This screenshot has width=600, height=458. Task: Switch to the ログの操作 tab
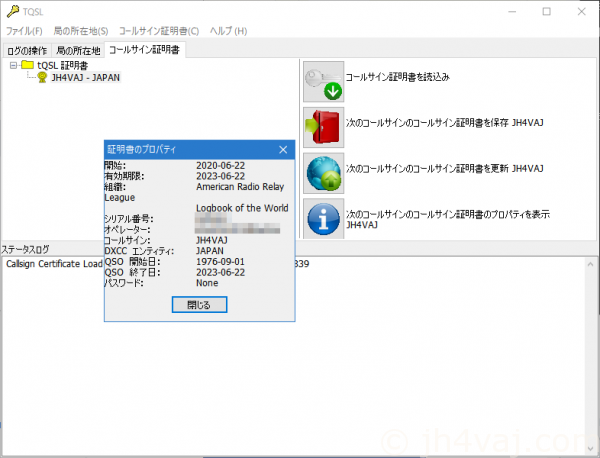click(x=27, y=49)
